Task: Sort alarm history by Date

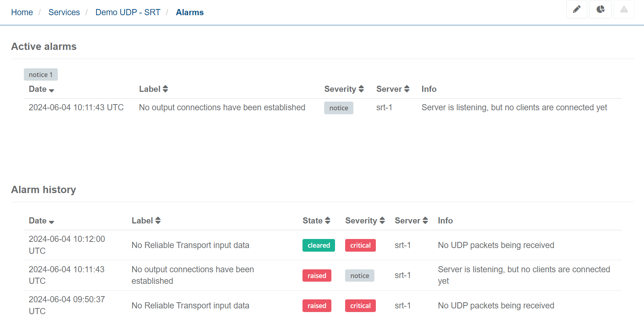Action: pos(41,221)
